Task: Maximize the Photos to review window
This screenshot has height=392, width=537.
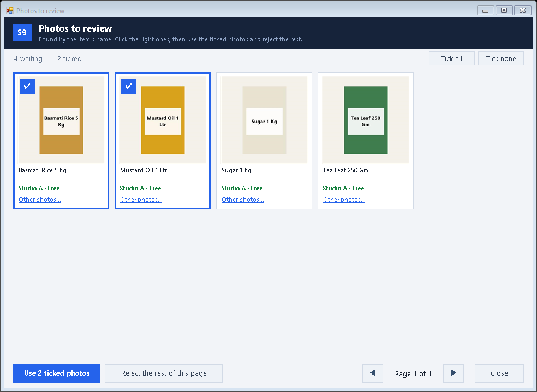Action: (x=504, y=10)
